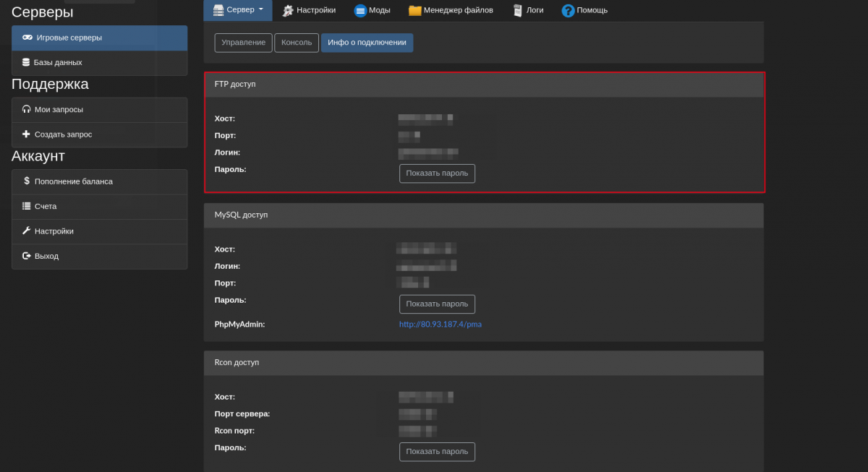Click the plus icon for Создать запрос
This screenshot has width=868, height=472.
coord(27,134)
